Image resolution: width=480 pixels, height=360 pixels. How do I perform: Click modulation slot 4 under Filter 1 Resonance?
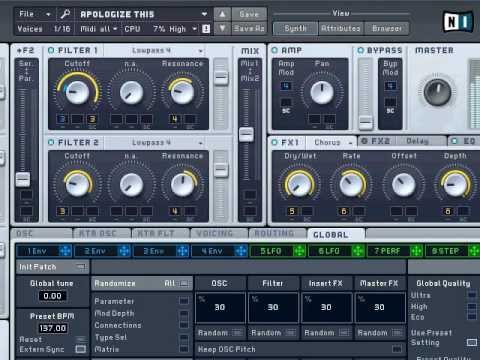pos(174,119)
